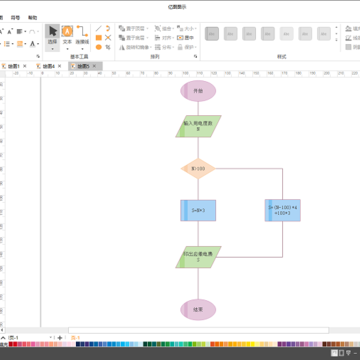Click the text highlight color icon

[x=20, y=44]
